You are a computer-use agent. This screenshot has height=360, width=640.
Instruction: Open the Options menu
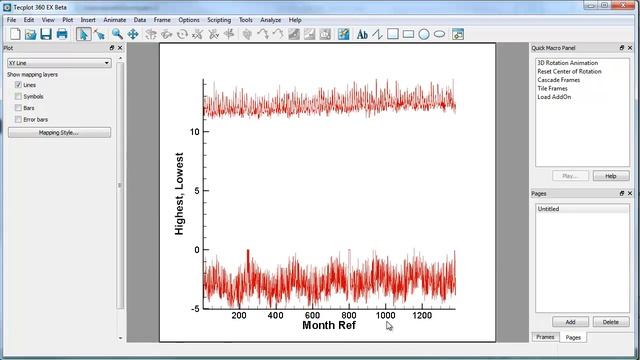click(189, 20)
